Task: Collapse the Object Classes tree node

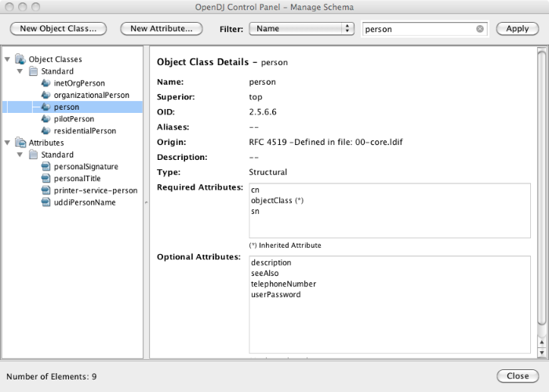Action: tap(7, 59)
